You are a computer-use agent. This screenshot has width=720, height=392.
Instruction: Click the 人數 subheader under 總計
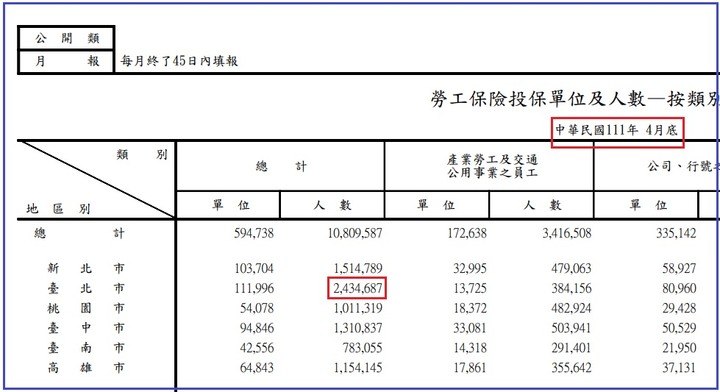(x=332, y=205)
